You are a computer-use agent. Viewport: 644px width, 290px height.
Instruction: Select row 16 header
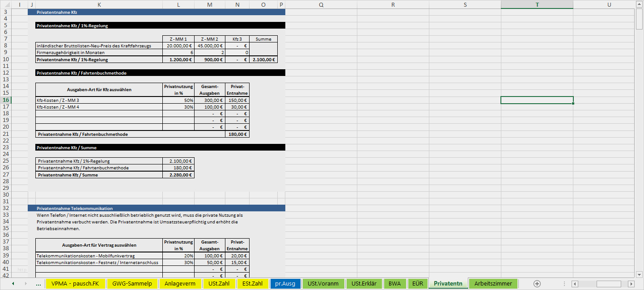tap(5, 100)
